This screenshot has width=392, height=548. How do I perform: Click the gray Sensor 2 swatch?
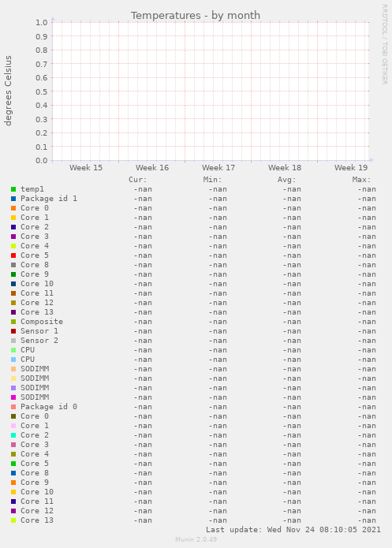pyautogui.click(x=13, y=341)
